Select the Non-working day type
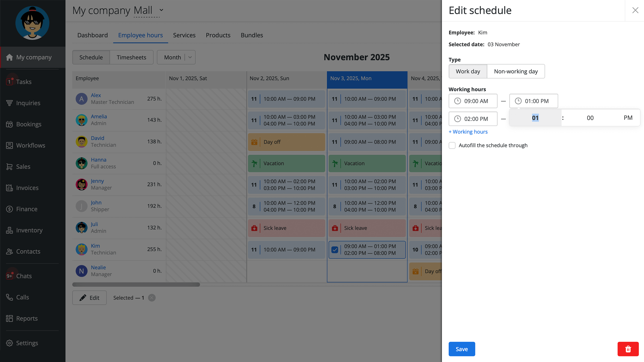The width and height of the screenshot is (644, 362). click(x=516, y=71)
